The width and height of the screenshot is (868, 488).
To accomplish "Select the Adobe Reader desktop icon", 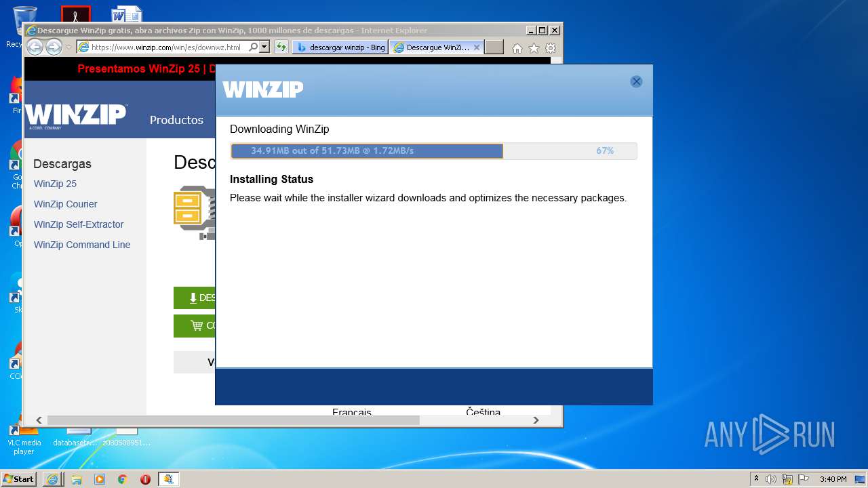I will (75, 14).
